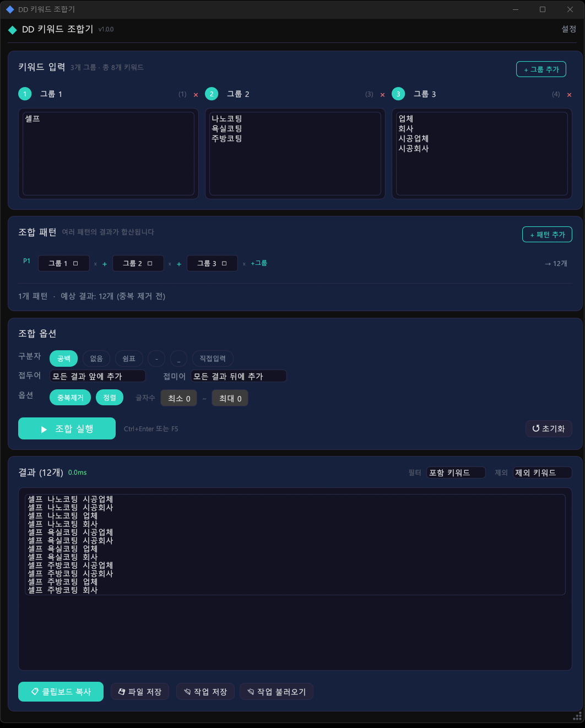
Task: Run the combination with 조합 실행
Action: [67, 428]
